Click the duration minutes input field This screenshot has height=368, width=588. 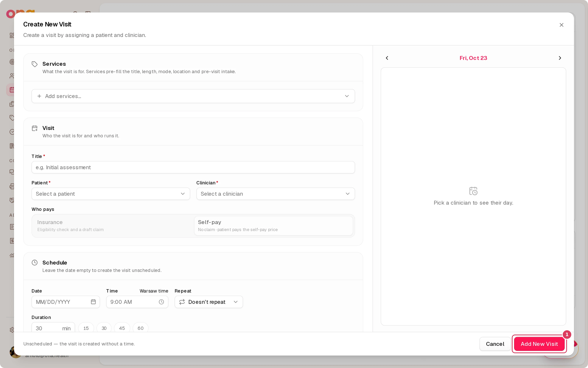[53, 328]
